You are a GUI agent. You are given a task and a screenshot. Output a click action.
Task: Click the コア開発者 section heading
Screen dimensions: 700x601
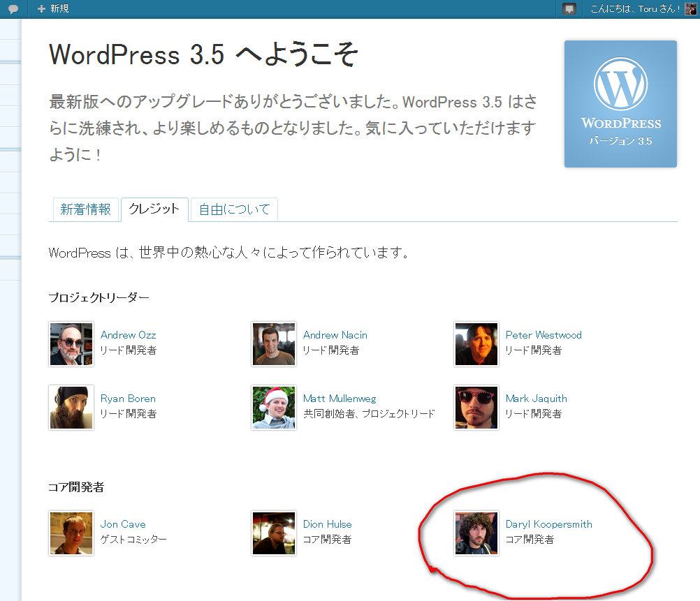coord(76,487)
